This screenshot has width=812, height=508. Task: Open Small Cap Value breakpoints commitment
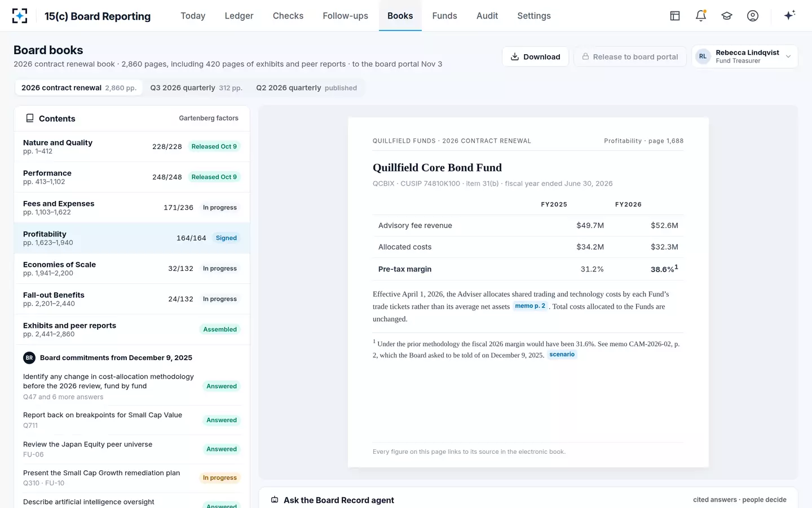click(132, 420)
